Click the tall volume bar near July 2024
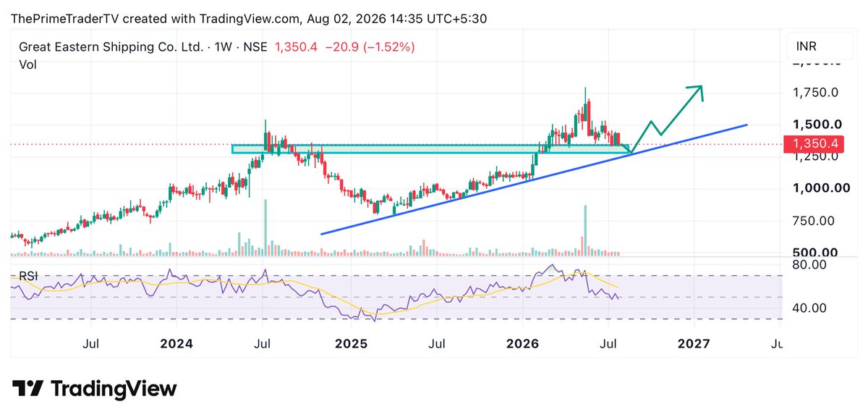Image resolution: width=868 pixels, height=420 pixels. click(x=265, y=227)
